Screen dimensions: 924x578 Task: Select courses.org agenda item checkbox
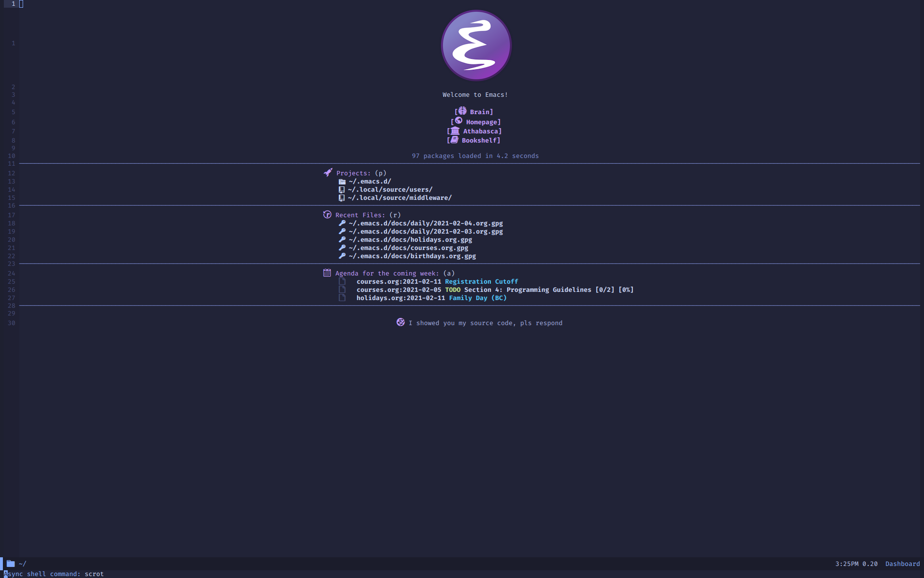click(342, 281)
